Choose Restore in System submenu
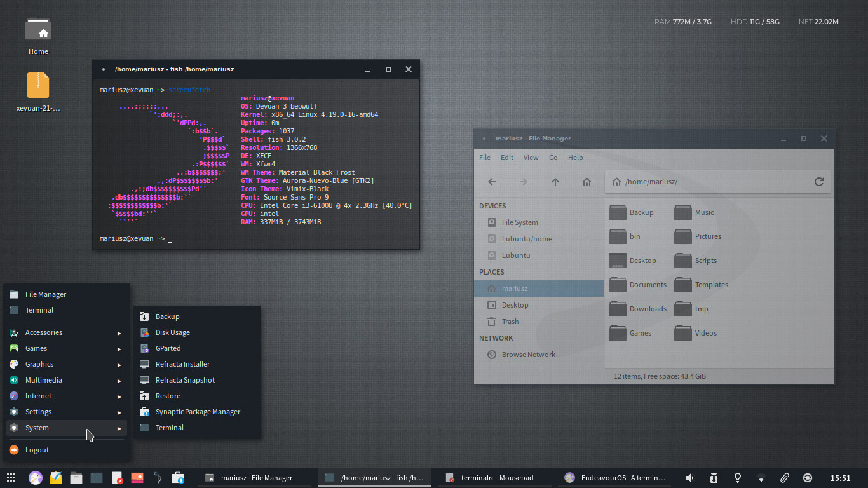This screenshot has height=488, width=868. pos(197,396)
